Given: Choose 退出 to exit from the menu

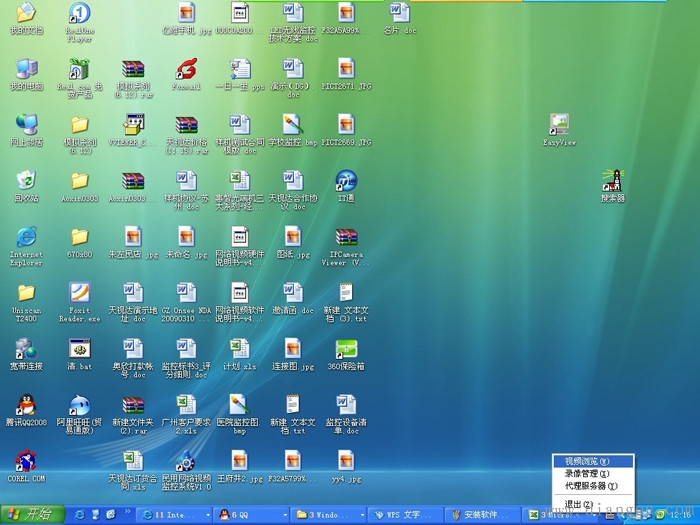Looking at the screenshot, I should [580, 504].
